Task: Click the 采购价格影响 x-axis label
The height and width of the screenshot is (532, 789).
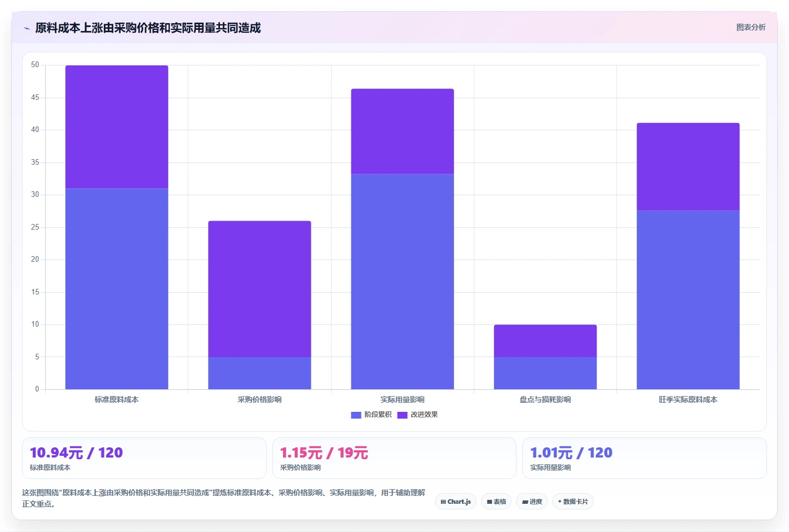Action: (259, 399)
